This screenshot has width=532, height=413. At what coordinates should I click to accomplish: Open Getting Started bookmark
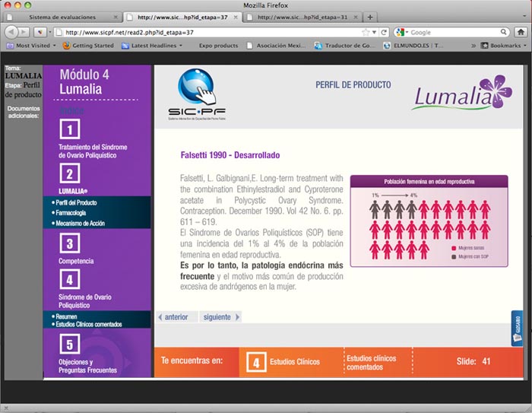pos(88,46)
